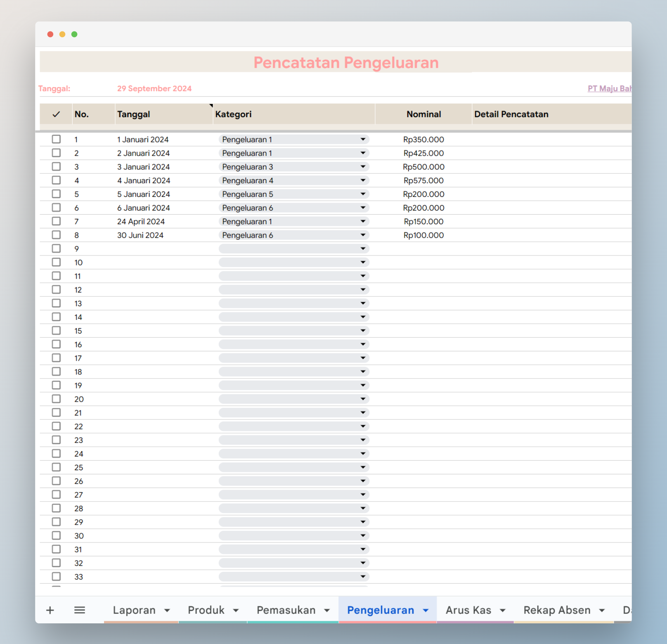Select the Rp575.000 nominal cell

point(423,180)
